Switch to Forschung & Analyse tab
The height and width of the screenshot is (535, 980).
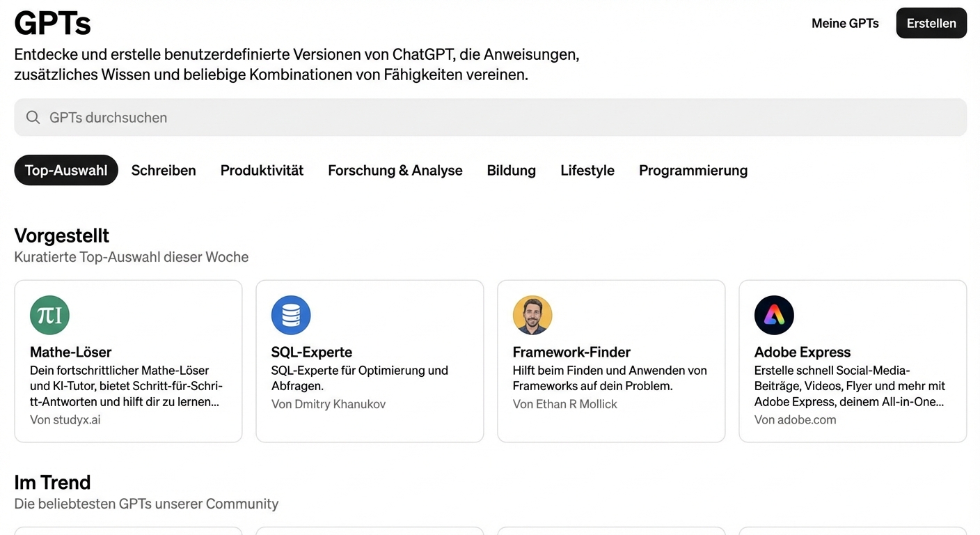pyautogui.click(x=395, y=170)
